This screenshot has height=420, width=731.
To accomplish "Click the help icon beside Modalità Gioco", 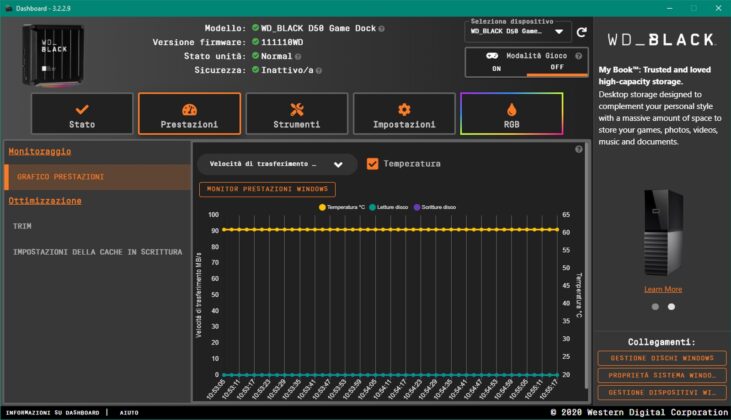I will pyautogui.click(x=579, y=56).
